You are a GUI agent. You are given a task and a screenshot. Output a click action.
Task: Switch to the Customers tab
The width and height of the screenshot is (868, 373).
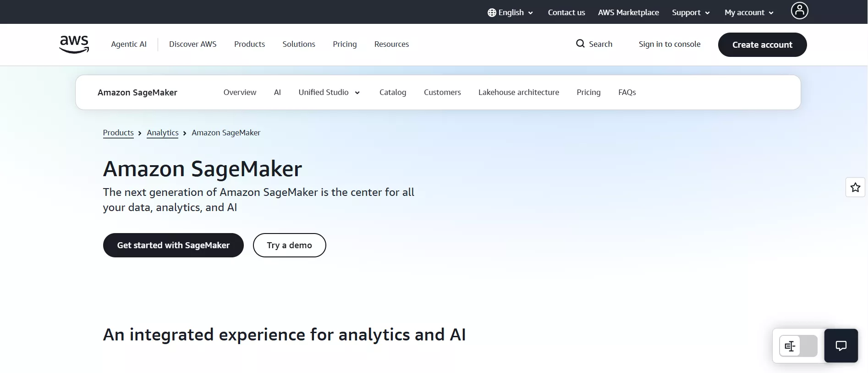[x=442, y=92]
